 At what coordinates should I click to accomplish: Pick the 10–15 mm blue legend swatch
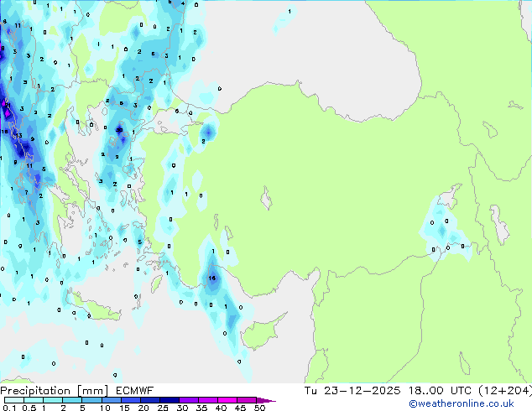coord(112,400)
